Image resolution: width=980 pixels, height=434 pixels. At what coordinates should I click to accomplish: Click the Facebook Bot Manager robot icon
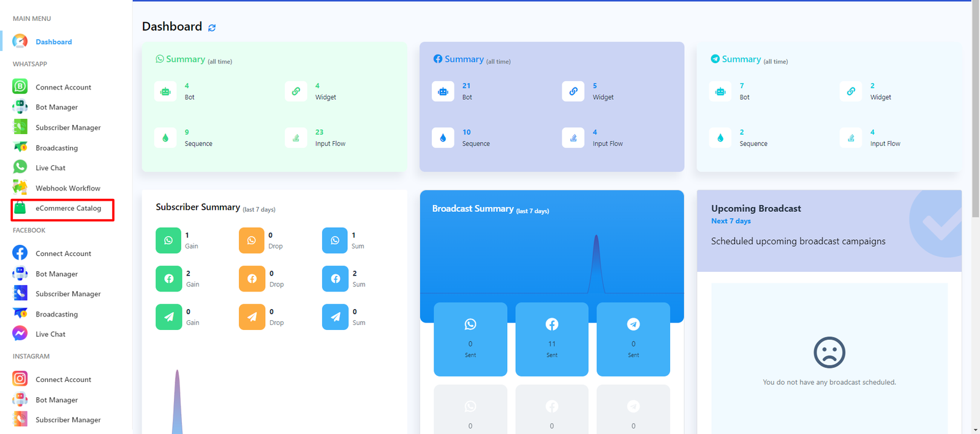[20, 274]
